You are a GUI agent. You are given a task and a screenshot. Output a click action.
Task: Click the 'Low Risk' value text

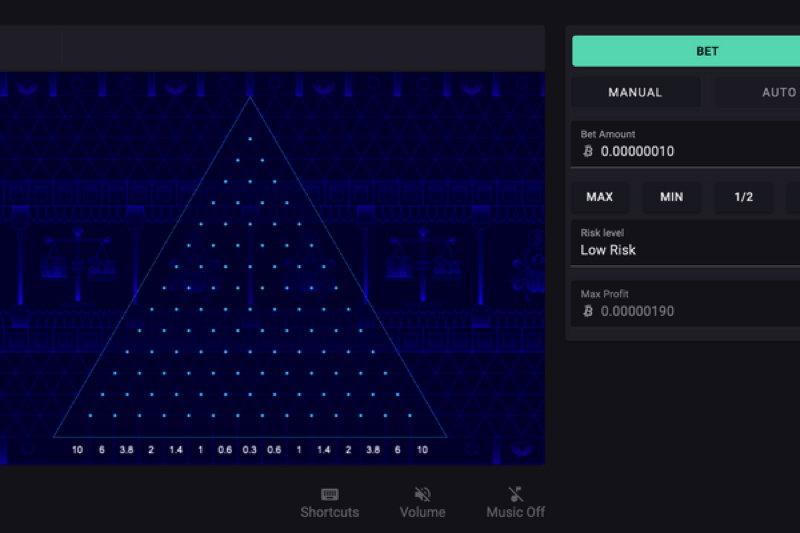(608, 250)
